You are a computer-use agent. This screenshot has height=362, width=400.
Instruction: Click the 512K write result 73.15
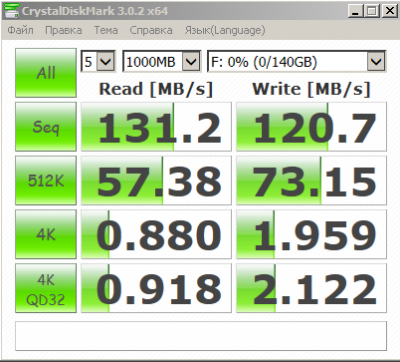point(311,180)
